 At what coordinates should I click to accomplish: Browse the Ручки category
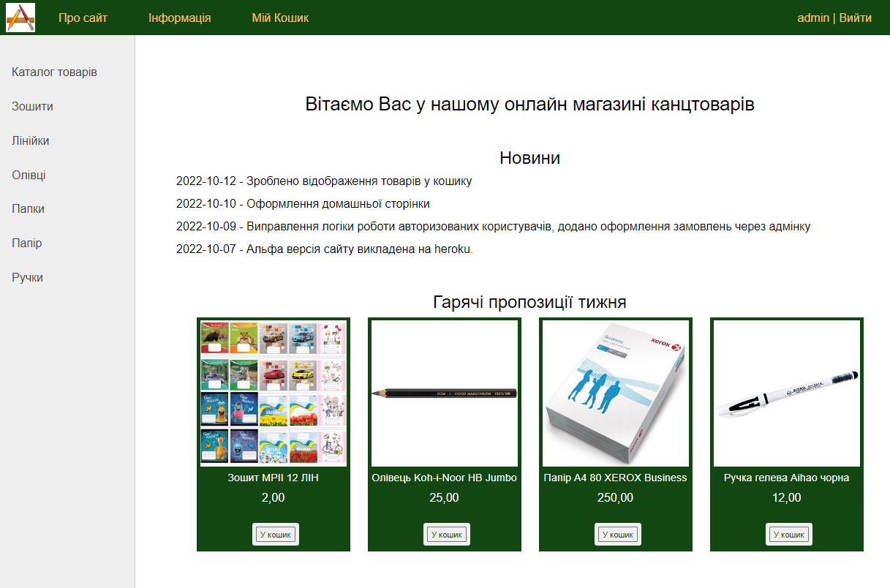tap(28, 277)
